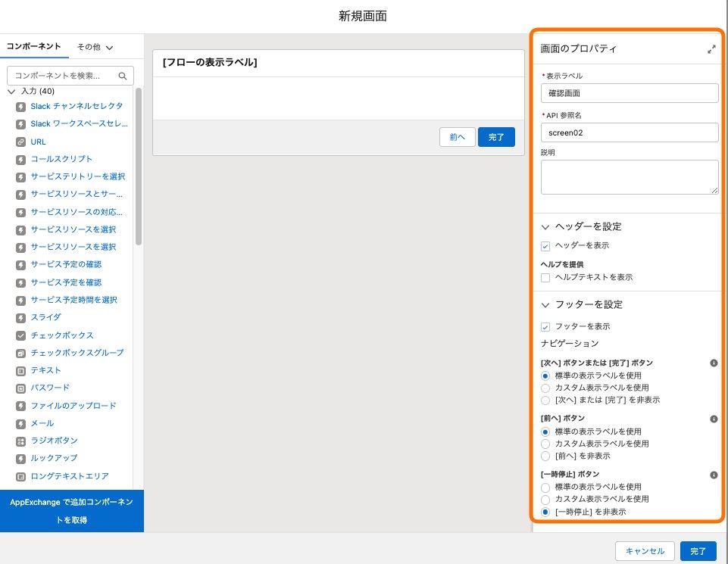Expand the 画面のプロパティ panel icon

(x=711, y=49)
